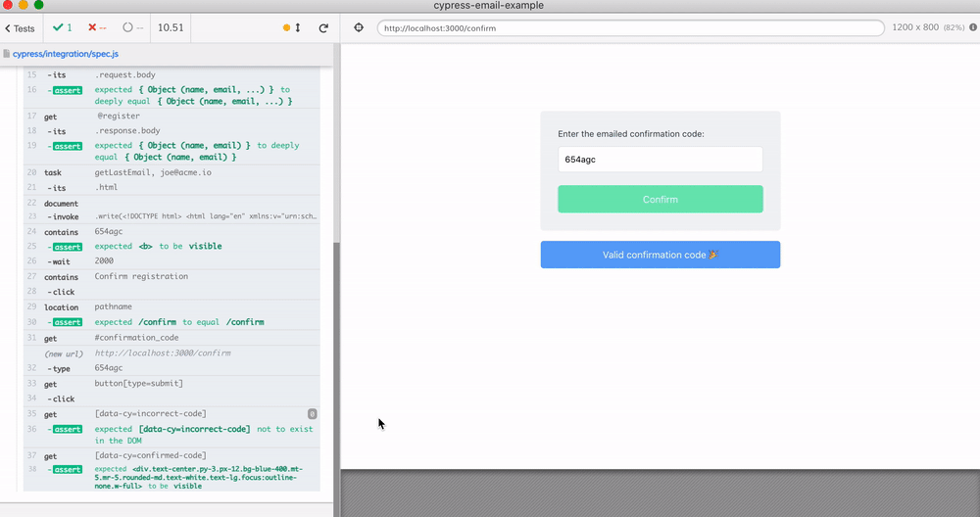The height and width of the screenshot is (517, 980).
Task: Click the file icon beside spec.js path
Action: [x=7, y=54]
